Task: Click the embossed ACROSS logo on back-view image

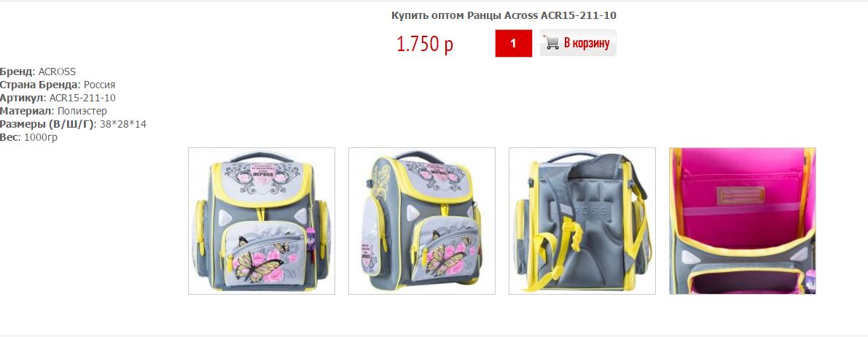Action: click(x=582, y=211)
